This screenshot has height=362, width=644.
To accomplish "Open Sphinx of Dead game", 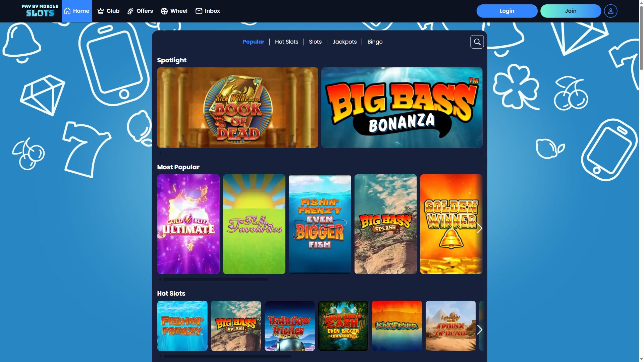I will point(451,326).
